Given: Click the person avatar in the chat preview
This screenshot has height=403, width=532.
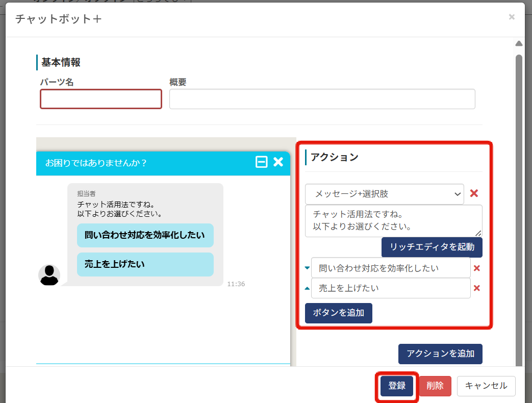Looking at the screenshot, I should click(49, 274).
